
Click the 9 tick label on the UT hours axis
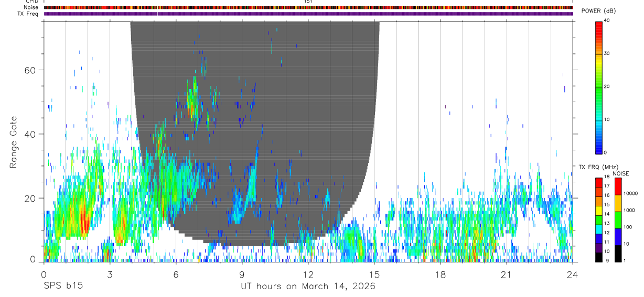[242, 275]
